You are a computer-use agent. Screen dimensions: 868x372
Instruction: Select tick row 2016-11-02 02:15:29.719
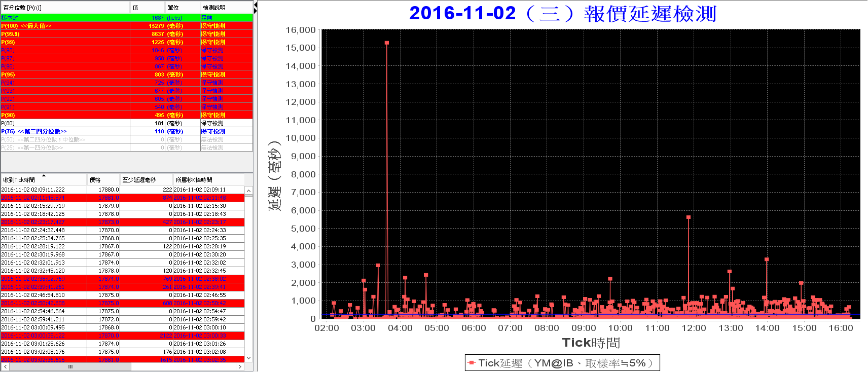coord(123,206)
